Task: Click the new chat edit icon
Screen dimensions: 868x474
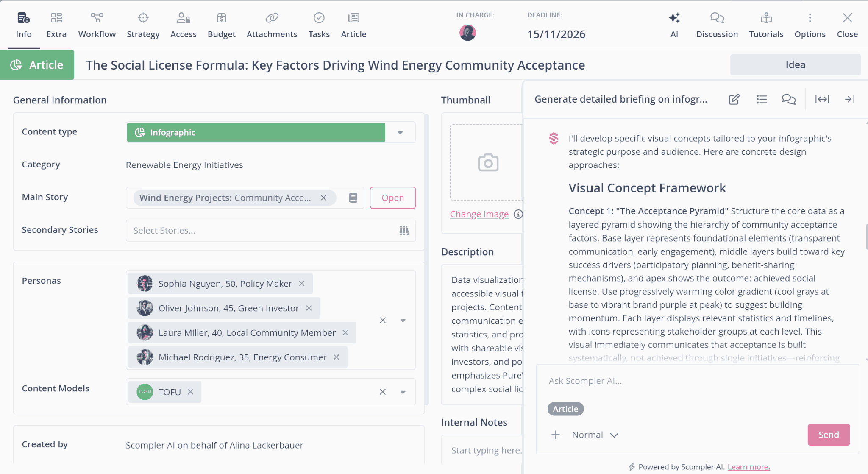Action: pyautogui.click(x=734, y=99)
